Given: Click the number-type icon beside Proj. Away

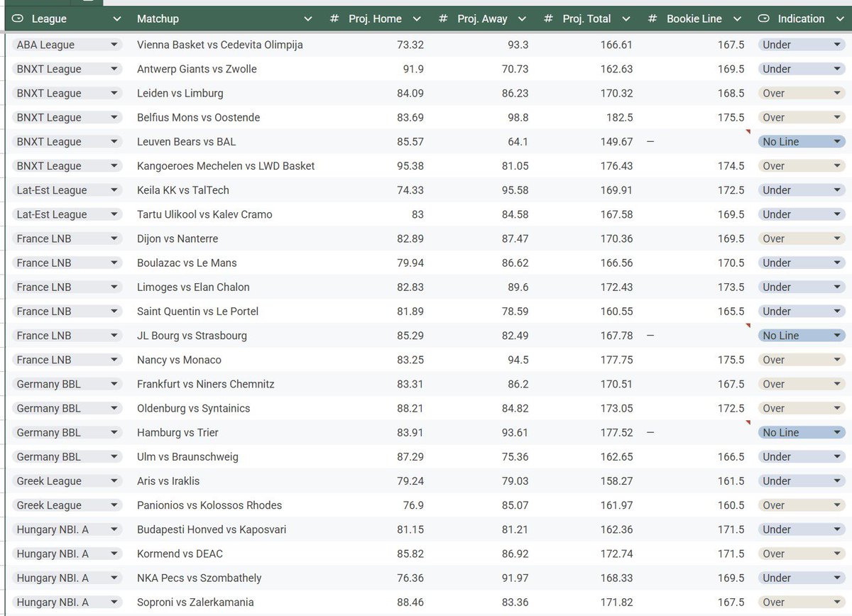Looking at the screenshot, I should coord(443,18).
